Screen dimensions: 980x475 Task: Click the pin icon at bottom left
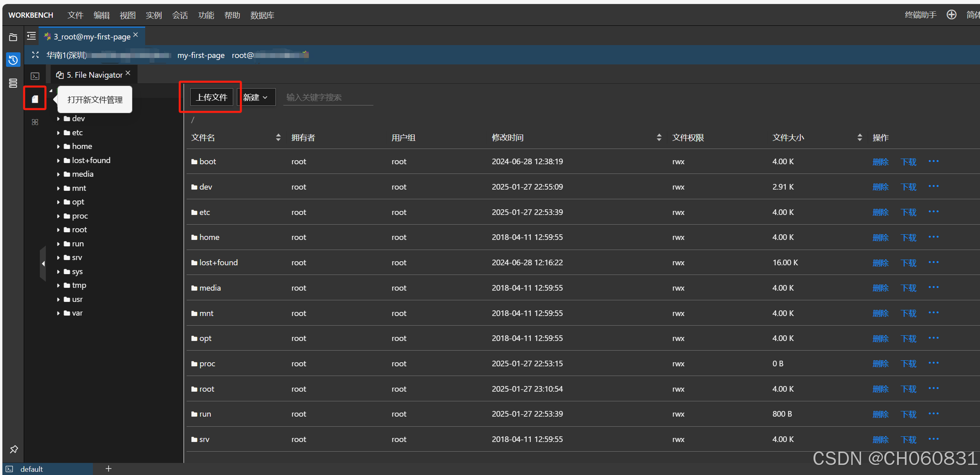(x=14, y=449)
